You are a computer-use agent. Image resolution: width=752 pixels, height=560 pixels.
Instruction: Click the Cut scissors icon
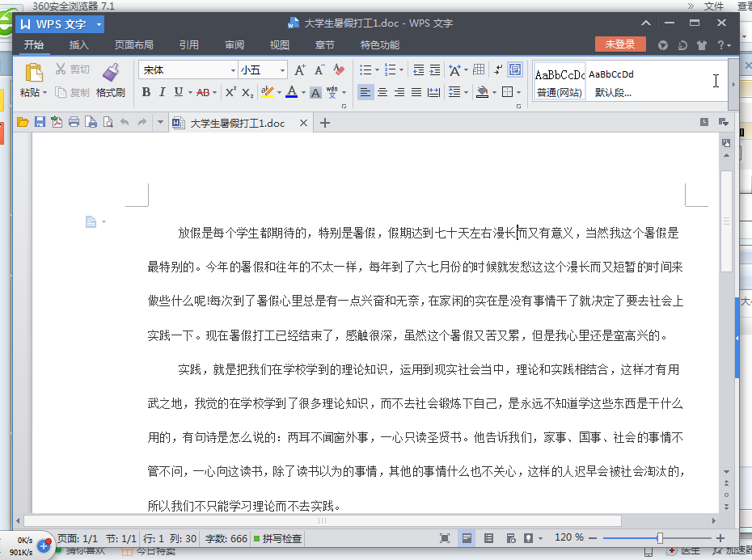click(x=60, y=69)
